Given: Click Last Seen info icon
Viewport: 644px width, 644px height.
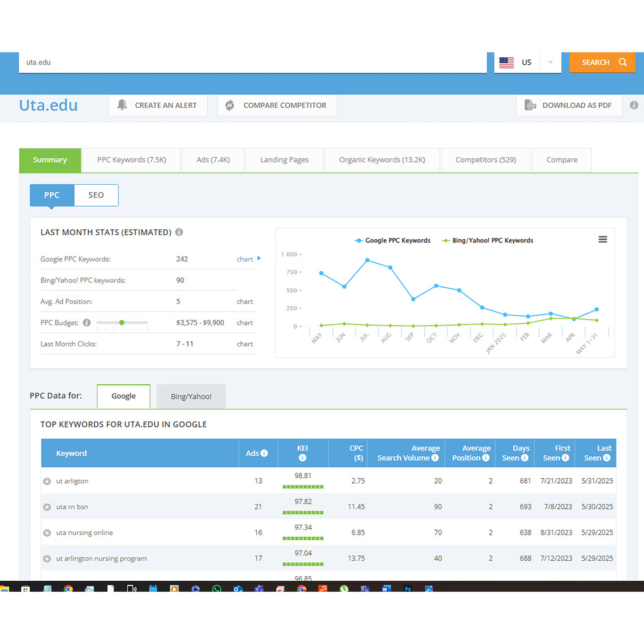Looking at the screenshot, I should point(606,458).
